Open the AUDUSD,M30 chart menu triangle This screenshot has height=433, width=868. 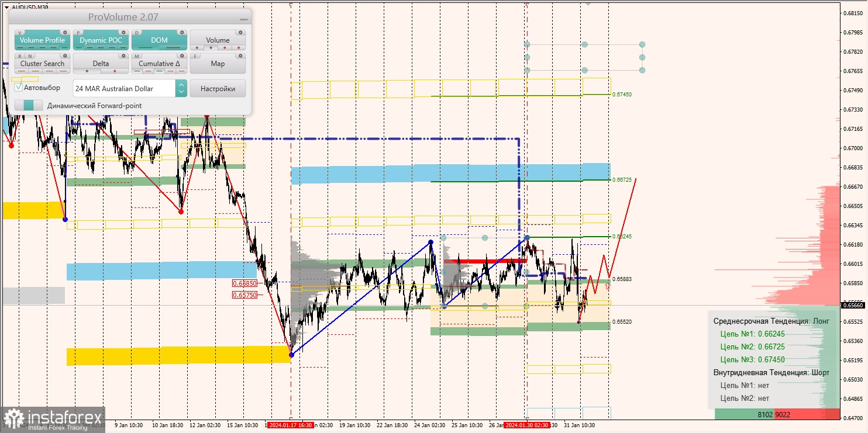point(6,7)
